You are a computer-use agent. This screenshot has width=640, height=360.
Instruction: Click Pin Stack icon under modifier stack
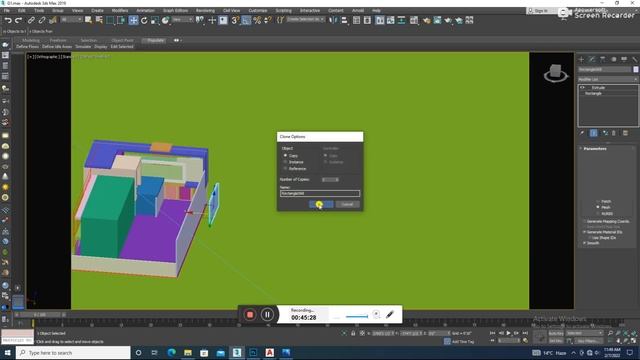pyautogui.click(x=582, y=133)
